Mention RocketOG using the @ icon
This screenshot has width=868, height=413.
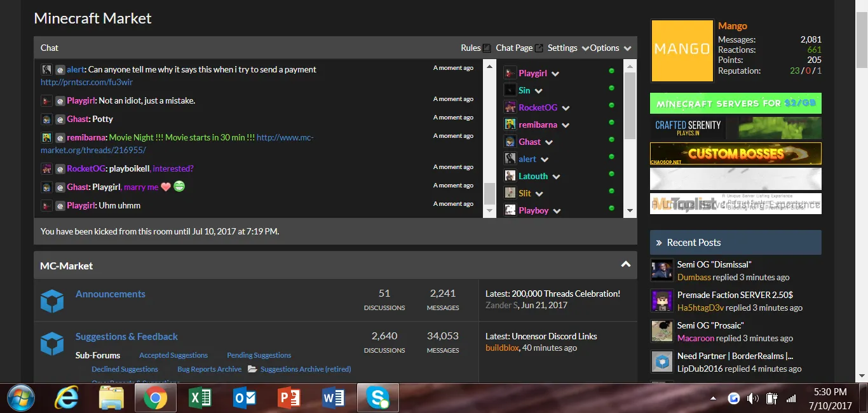click(x=60, y=169)
